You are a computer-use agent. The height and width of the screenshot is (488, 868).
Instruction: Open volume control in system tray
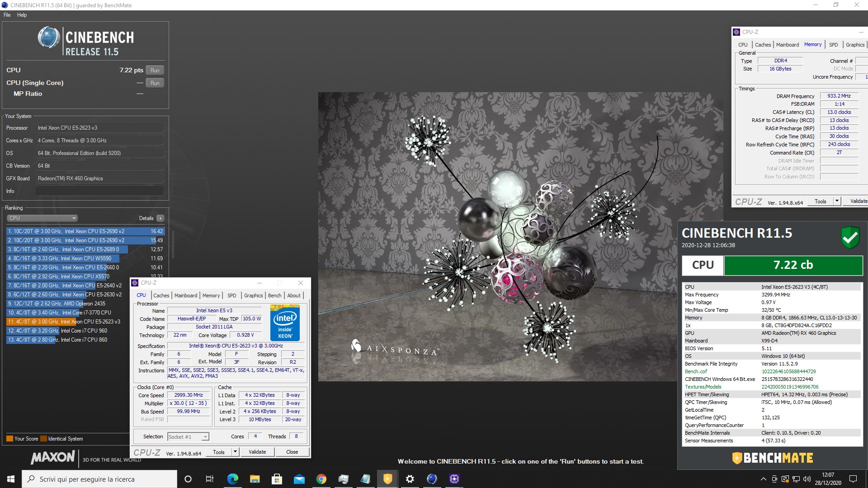click(807, 479)
